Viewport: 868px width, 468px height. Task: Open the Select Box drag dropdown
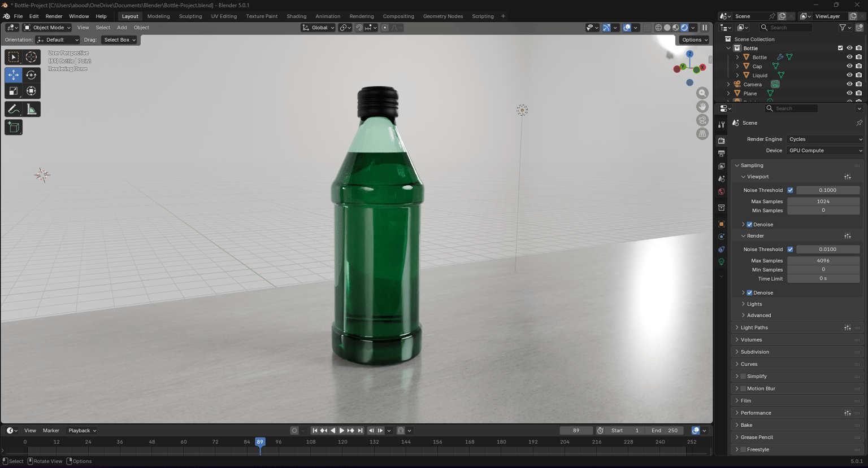coord(119,40)
